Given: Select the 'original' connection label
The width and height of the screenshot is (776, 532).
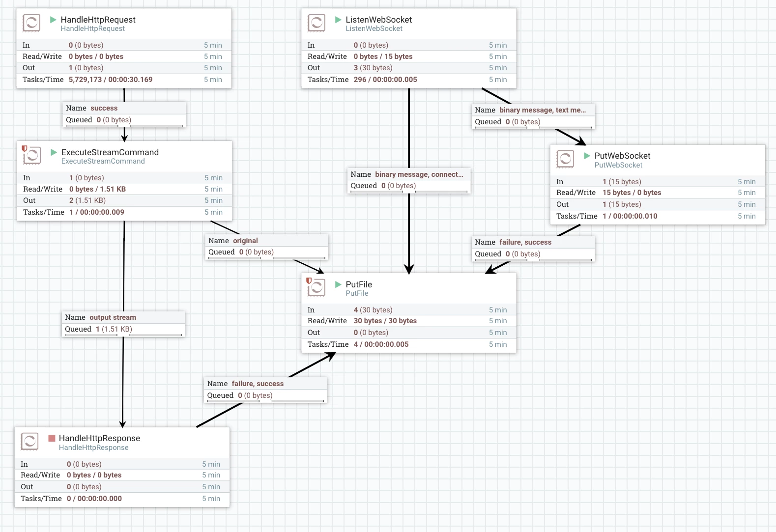Looking at the screenshot, I should (x=267, y=247).
